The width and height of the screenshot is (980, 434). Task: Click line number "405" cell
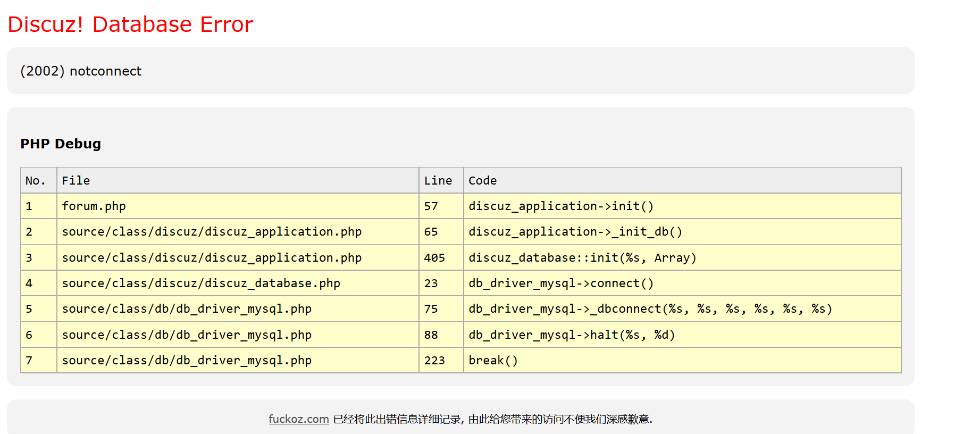[441, 258]
